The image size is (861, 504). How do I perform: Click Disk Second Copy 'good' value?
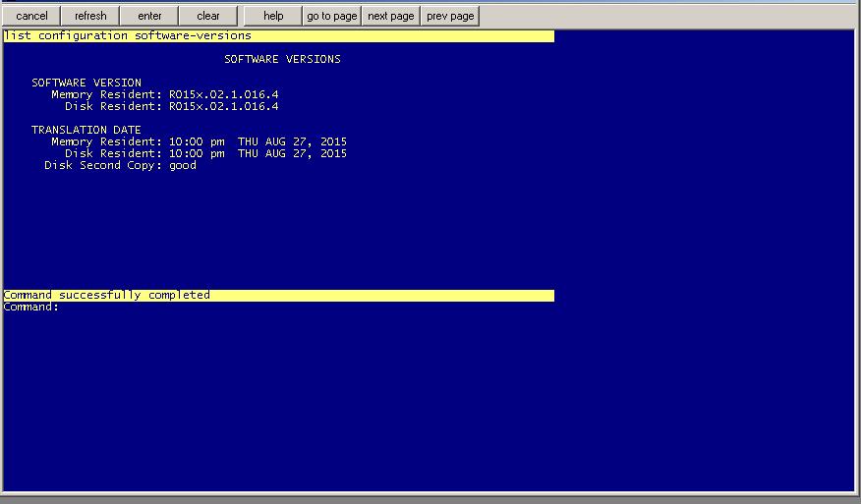click(182, 165)
